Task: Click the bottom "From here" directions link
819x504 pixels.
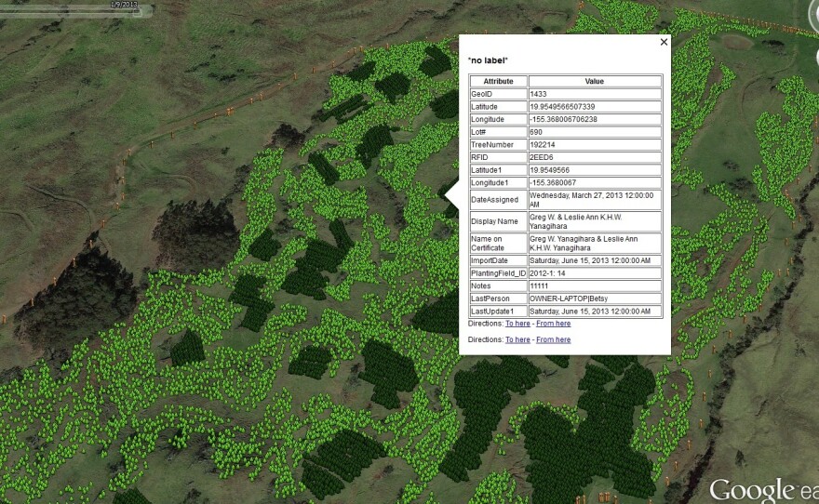Action: point(554,339)
